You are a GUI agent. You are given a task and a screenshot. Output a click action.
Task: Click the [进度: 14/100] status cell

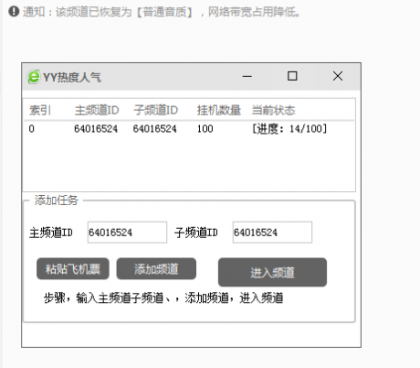click(x=290, y=129)
